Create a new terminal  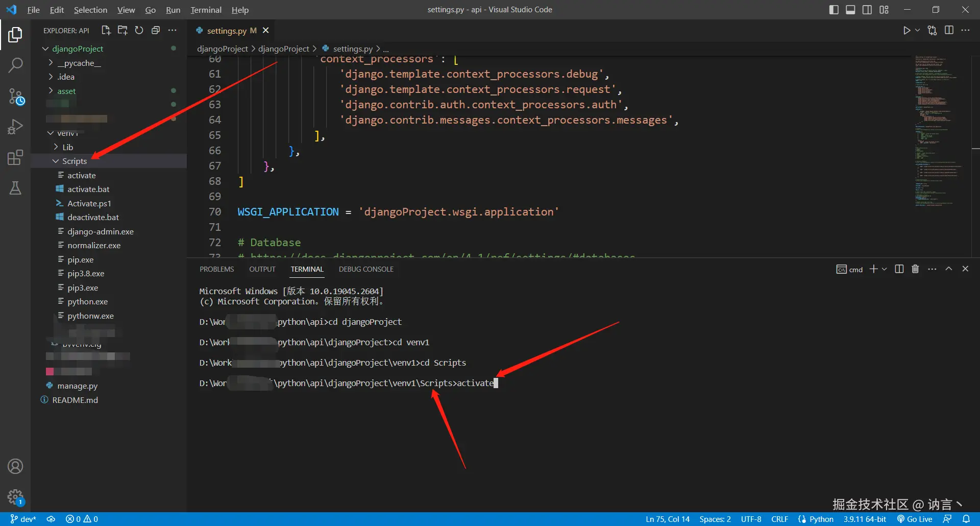point(873,269)
